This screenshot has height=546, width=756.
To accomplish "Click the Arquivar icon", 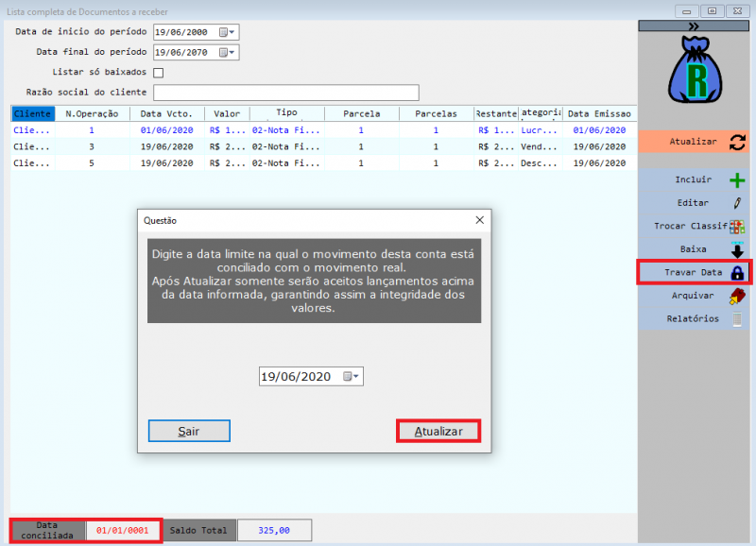I will pyautogui.click(x=737, y=296).
